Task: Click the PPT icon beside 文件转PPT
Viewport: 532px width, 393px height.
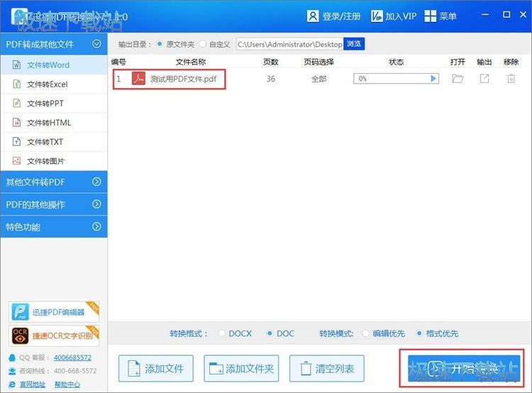Action: (16, 103)
